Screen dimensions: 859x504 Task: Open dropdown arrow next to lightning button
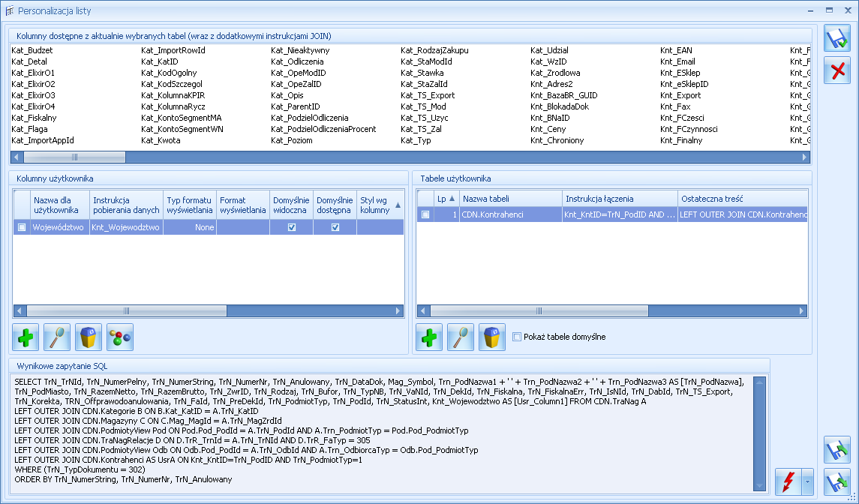(x=807, y=482)
